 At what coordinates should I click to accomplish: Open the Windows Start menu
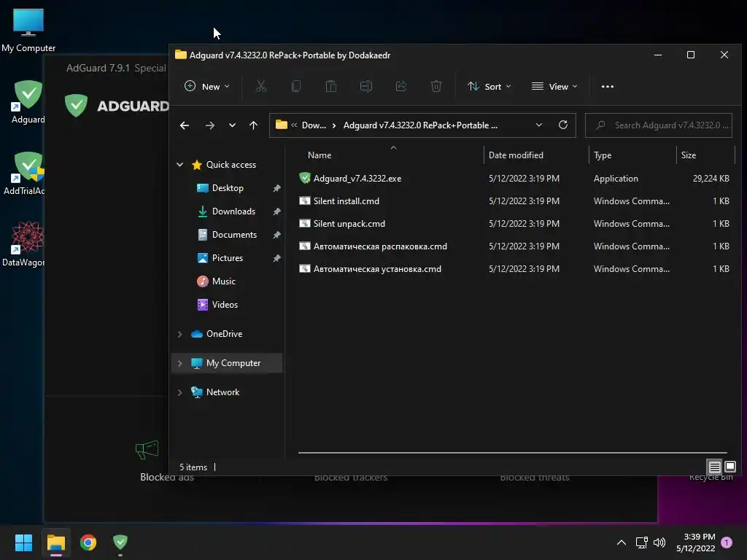pyautogui.click(x=23, y=542)
